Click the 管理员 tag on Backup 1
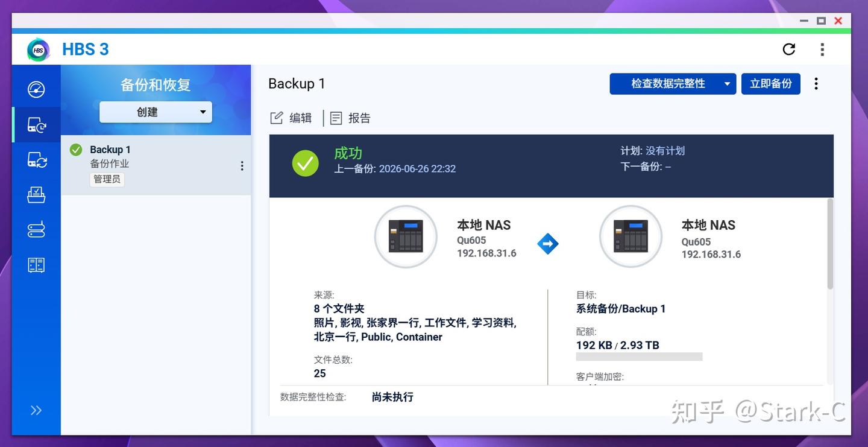868x447 pixels. (x=107, y=179)
